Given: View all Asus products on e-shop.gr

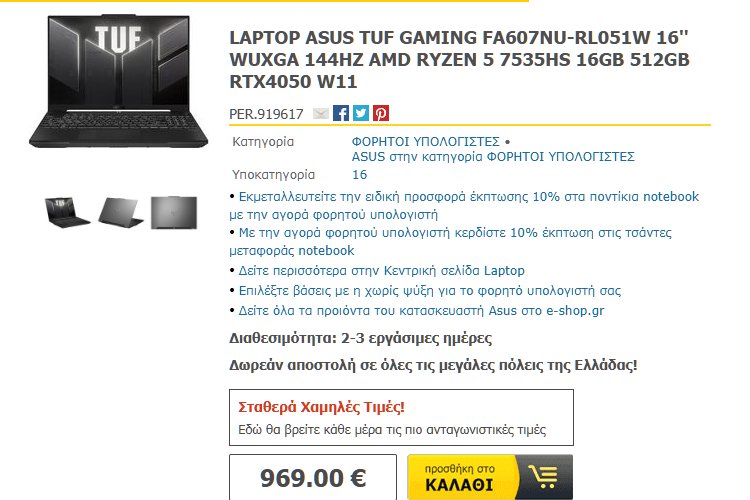Looking at the screenshot, I should coord(421,311).
